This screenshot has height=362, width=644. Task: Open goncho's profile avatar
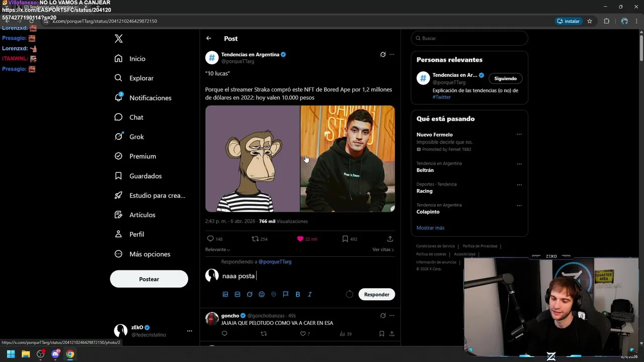pos(212,319)
